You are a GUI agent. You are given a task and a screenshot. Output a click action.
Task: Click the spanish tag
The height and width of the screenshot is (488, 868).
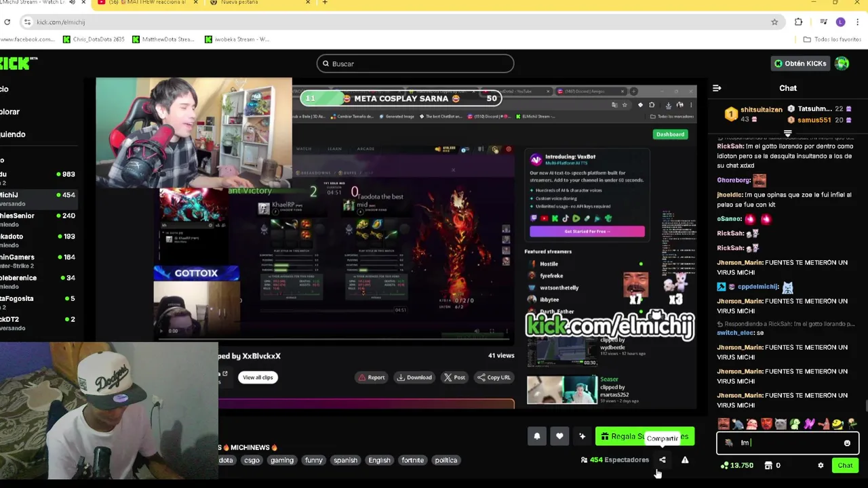click(x=345, y=460)
